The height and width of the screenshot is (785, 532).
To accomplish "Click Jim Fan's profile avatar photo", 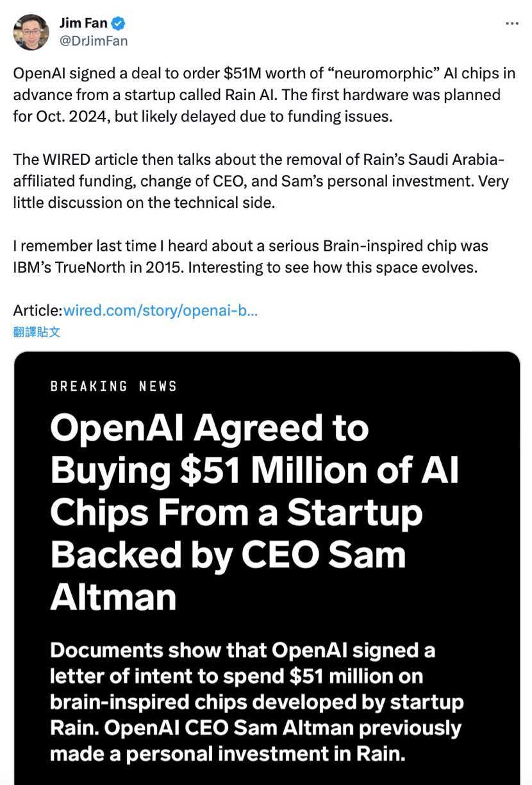I will [x=31, y=32].
